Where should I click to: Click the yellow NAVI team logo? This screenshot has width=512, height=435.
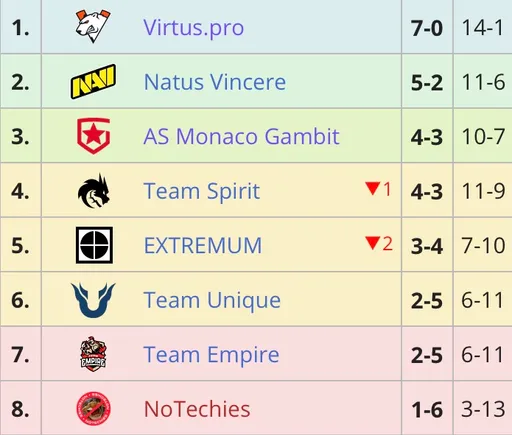coord(93,81)
